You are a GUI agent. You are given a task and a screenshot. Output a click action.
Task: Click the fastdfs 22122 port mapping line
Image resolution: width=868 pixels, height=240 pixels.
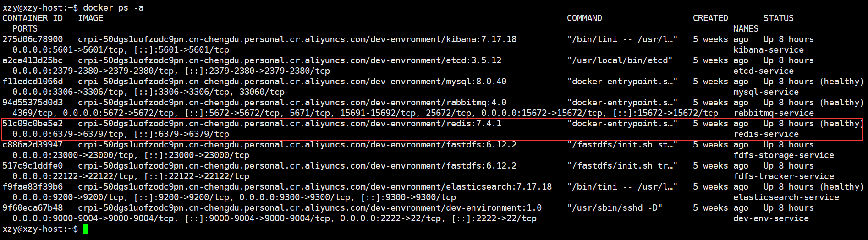pyautogui.click(x=131, y=176)
